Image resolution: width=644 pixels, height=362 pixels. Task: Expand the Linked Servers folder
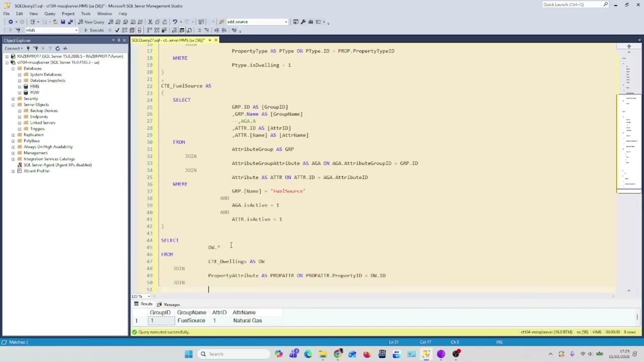pos(20,123)
